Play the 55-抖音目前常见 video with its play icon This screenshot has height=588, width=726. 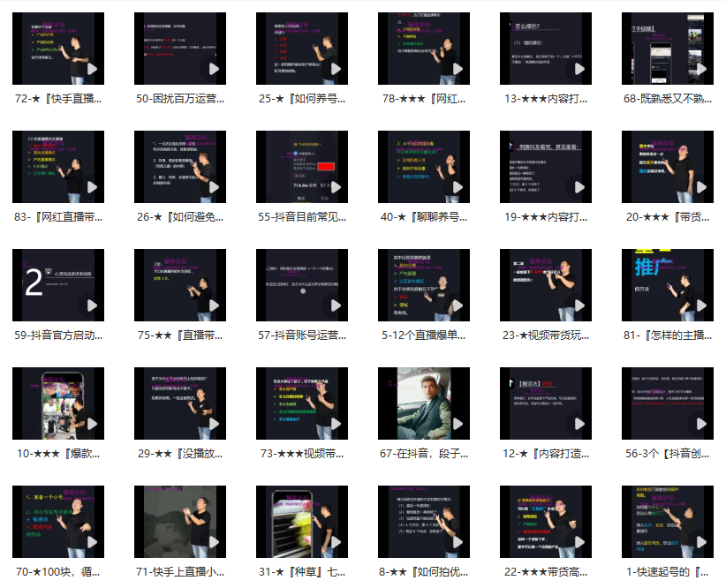click(x=336, y=187)
